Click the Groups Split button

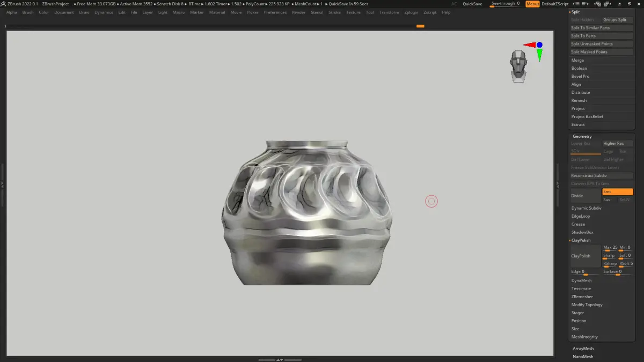point(617,20)
